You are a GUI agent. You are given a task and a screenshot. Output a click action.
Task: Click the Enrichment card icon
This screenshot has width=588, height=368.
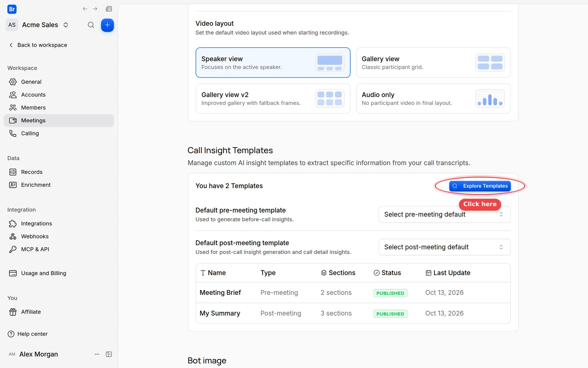coord(13,185)
